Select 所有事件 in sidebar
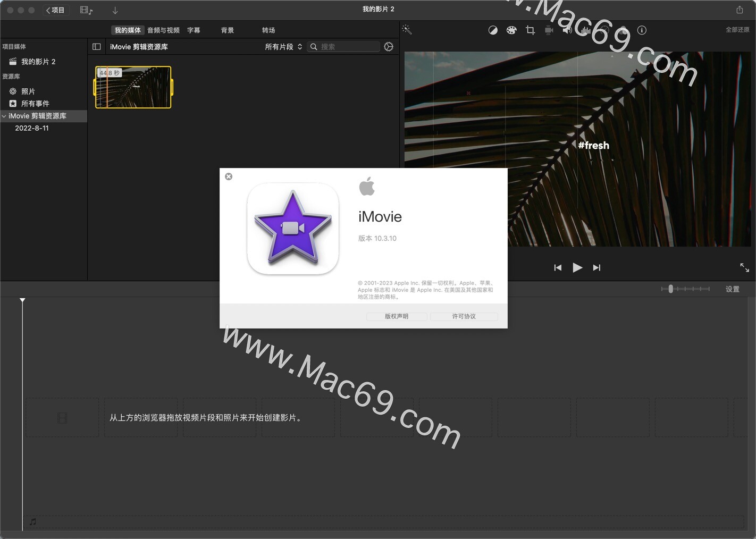This screenshot has height=539, width=756. point(35,104)
